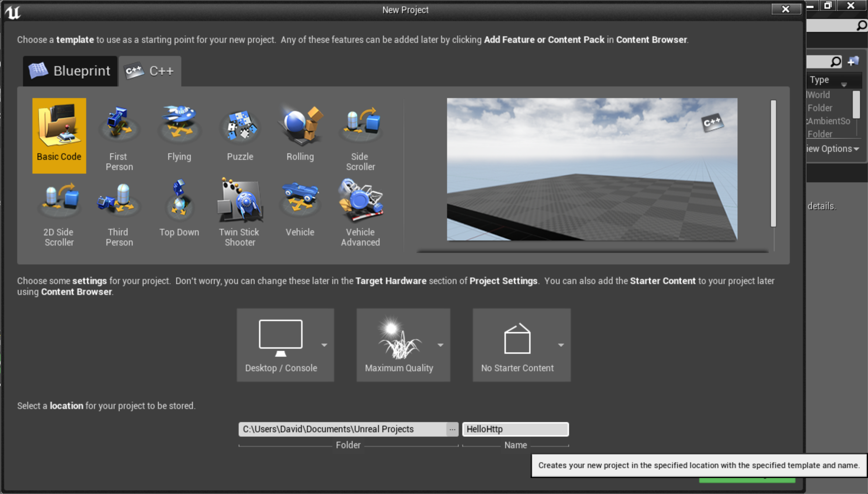Viewport: 868px width, 494px height.
Task: Select the Basic Code template
Action: coord(59,135)
